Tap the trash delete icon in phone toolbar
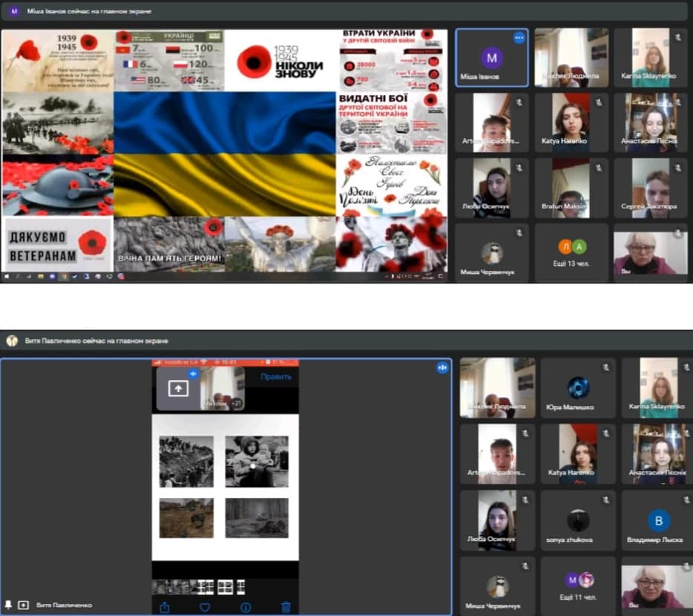The width and height of the screenshot is (693, 616). pos(286,607)
